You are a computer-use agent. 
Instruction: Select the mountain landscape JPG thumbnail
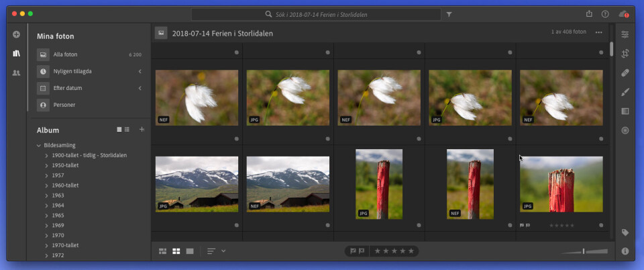pos(197,184)
